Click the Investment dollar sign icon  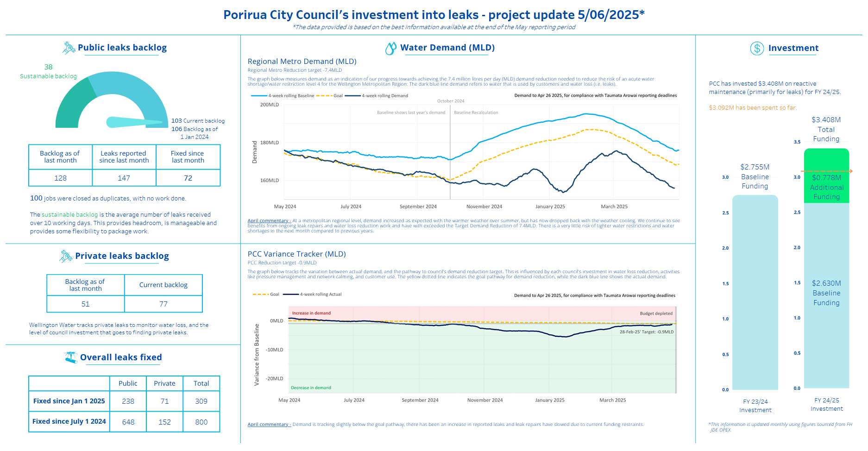pyautogui.click(x=756, y=48)
